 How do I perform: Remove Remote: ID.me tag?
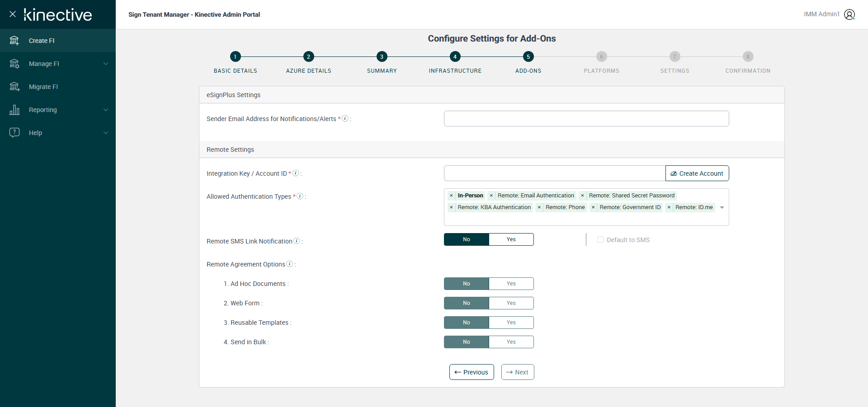coord(669,207)
